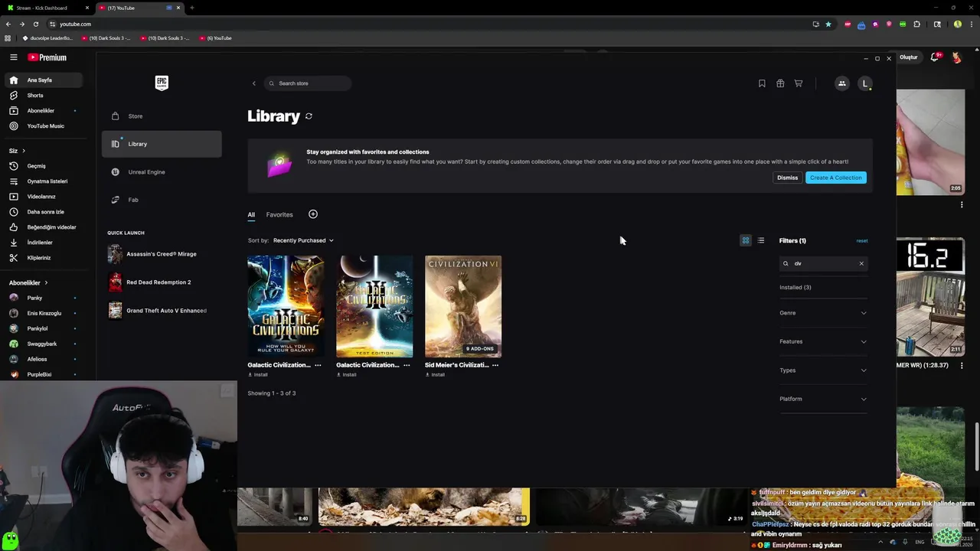Install Sid Meier's Civilization VI
980x551 pixels.
[436, 375]
